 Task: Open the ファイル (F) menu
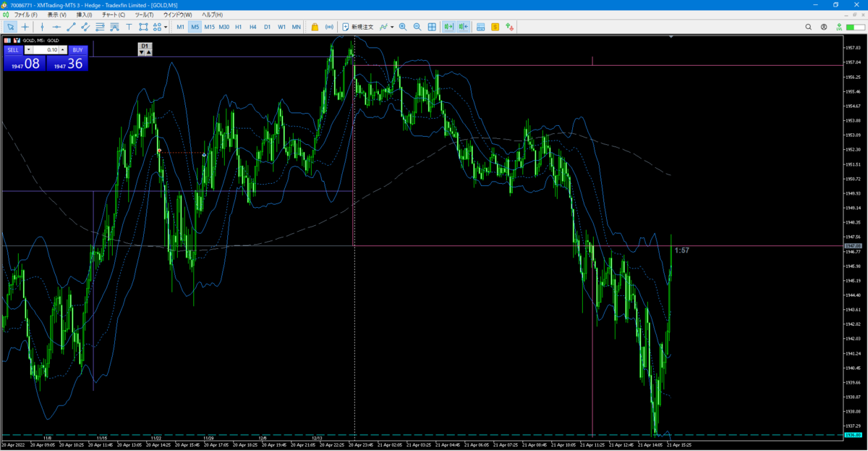25,14
